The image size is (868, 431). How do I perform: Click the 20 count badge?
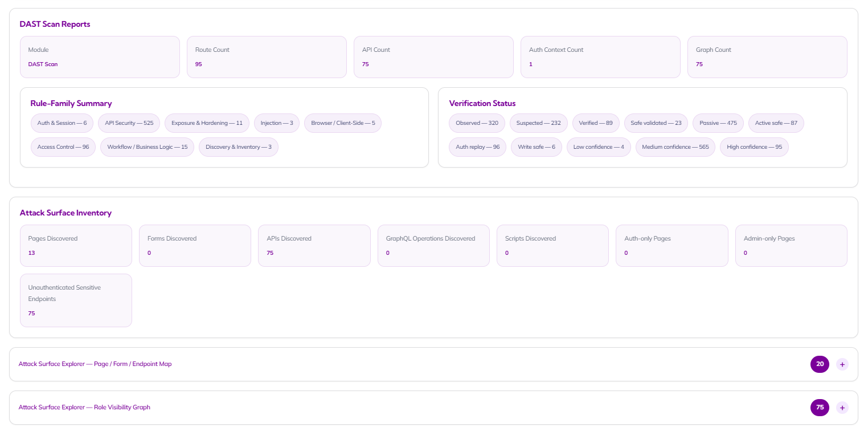[820, 364]
